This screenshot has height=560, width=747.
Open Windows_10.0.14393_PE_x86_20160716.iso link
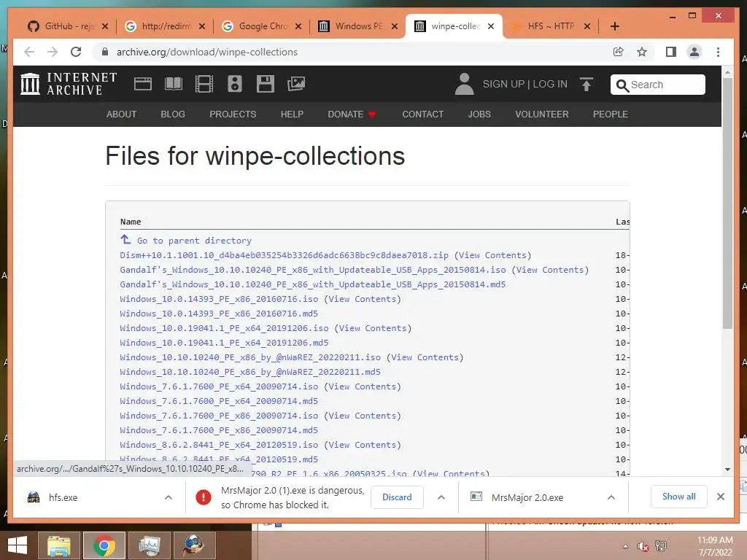click(219, 299)
